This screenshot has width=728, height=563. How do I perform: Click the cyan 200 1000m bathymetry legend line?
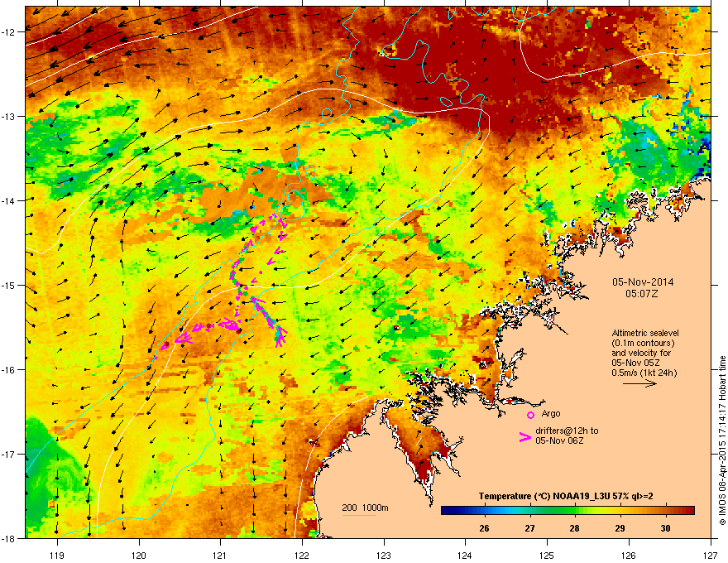point(358,515)
